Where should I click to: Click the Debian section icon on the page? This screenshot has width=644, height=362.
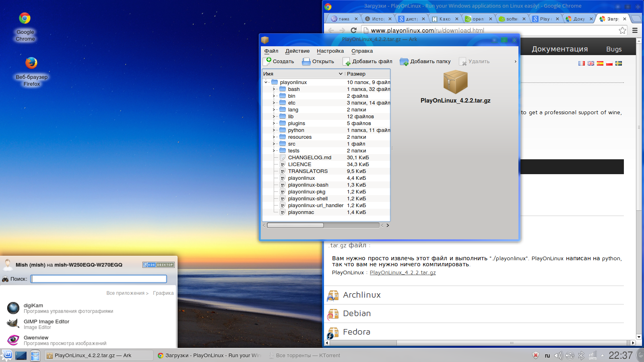[332, 314]
